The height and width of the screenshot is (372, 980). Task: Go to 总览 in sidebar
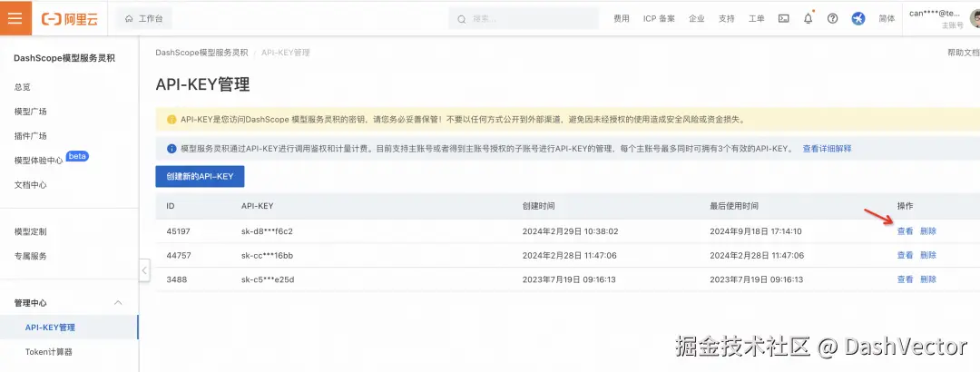[23, 87]
